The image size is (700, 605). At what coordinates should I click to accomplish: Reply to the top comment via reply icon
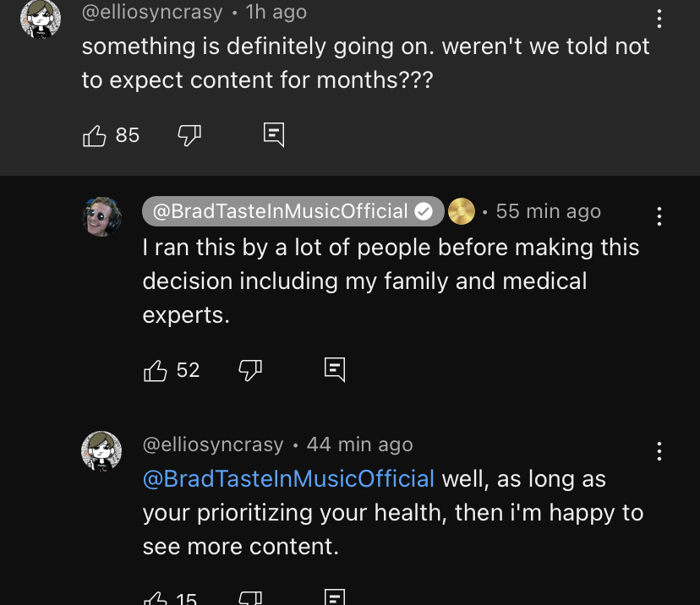274,134
